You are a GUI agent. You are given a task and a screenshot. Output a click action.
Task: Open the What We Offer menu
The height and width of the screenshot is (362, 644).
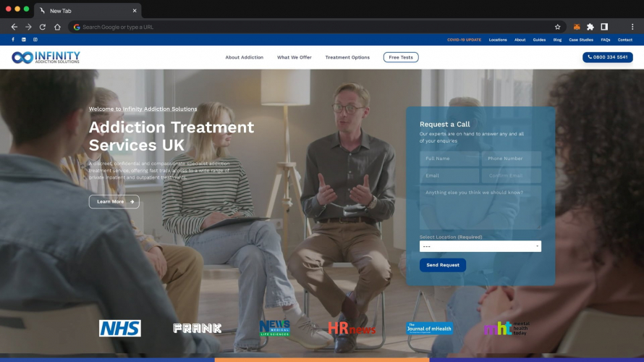(x=294, y=57)
